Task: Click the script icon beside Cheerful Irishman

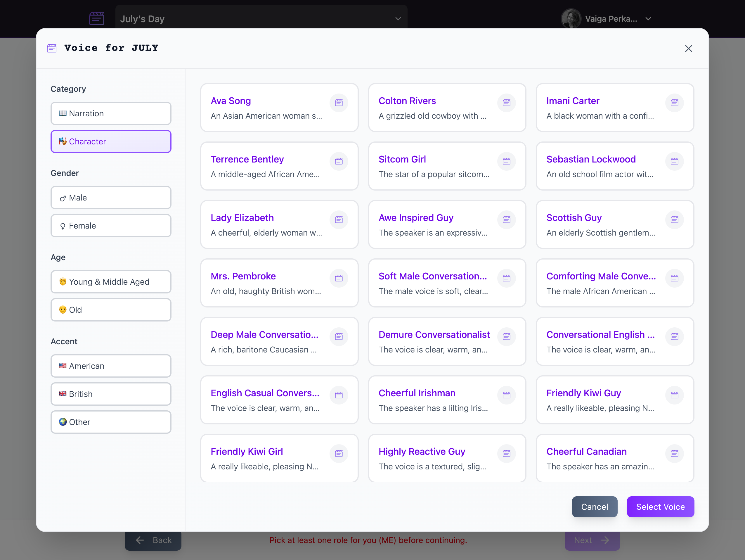Action: coord(506,395)
